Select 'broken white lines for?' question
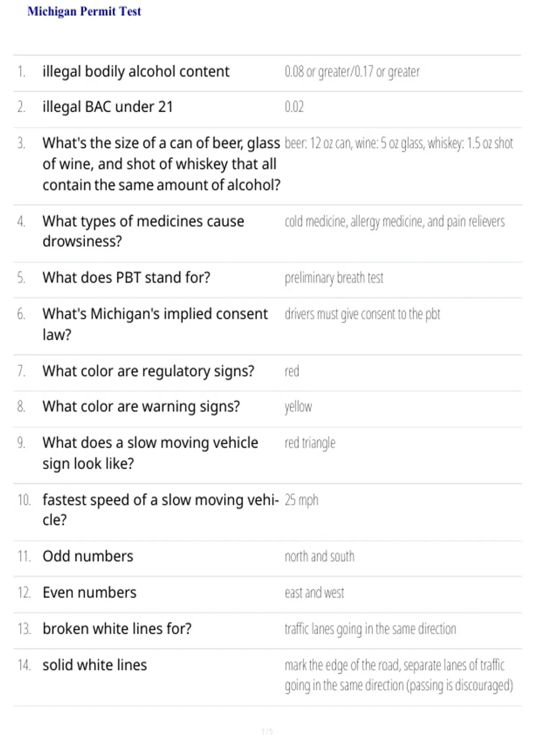 [117, 629]
